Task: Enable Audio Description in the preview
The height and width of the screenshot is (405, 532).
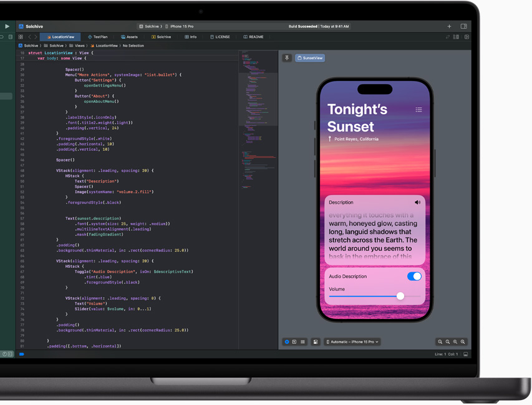Action: (x=414, y=276)
